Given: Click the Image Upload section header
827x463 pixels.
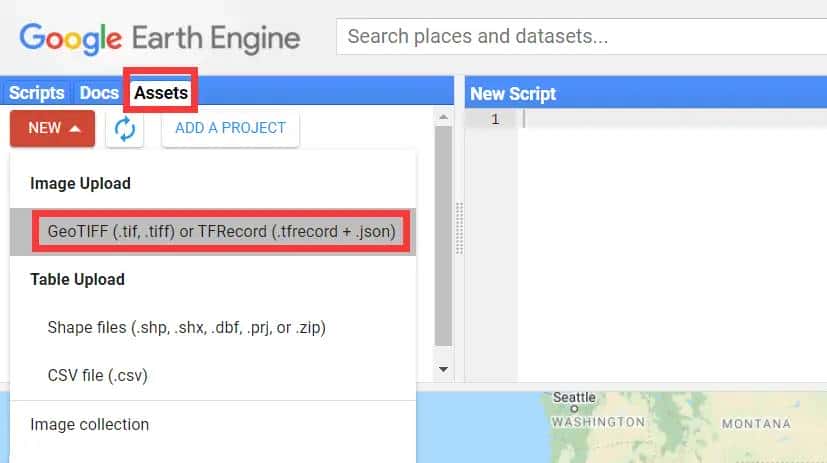Looking at the screenshot, I should pyautogui.click(x=80, y=184).
